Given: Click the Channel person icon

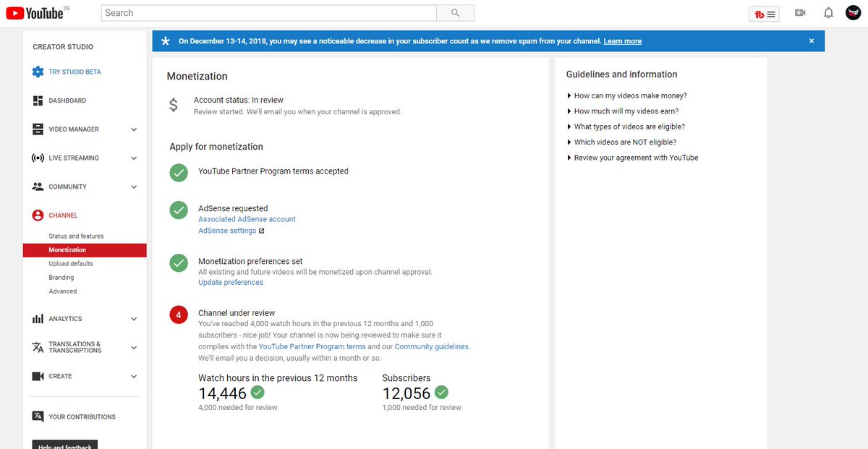Looking at the screenshot, I should click(38, 215).
